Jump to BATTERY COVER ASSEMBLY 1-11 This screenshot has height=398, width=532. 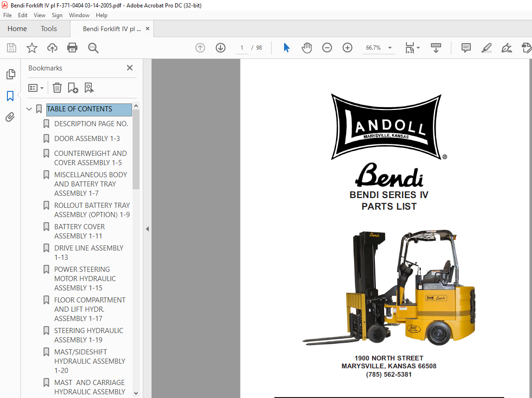(x=79, y=231)
